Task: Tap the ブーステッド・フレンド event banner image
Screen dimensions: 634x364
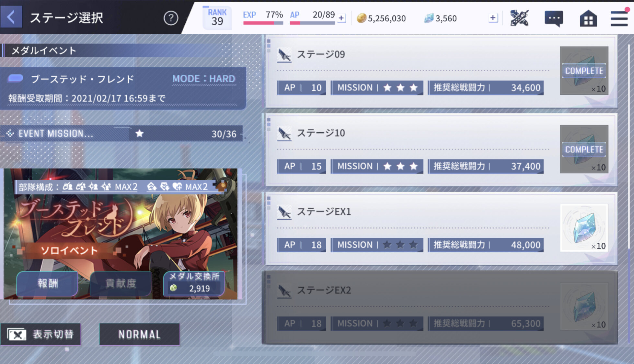Action: 121,234
